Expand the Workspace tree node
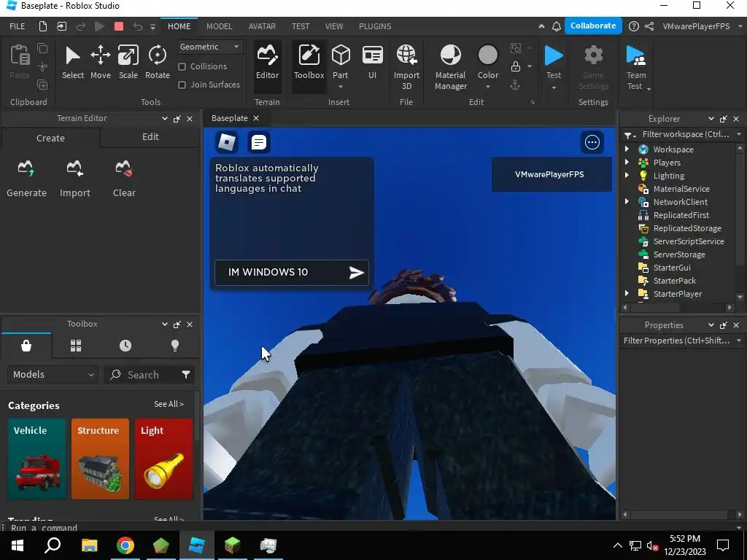The height and width of the screenshot is (560, 747). coord(627,149)
